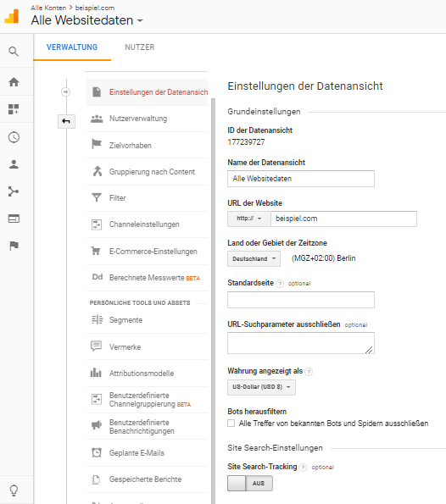Click the bar chart icon beside Attributionsmodelle
The width and height of the screenshot is (446, 504).
click(96, 373)
